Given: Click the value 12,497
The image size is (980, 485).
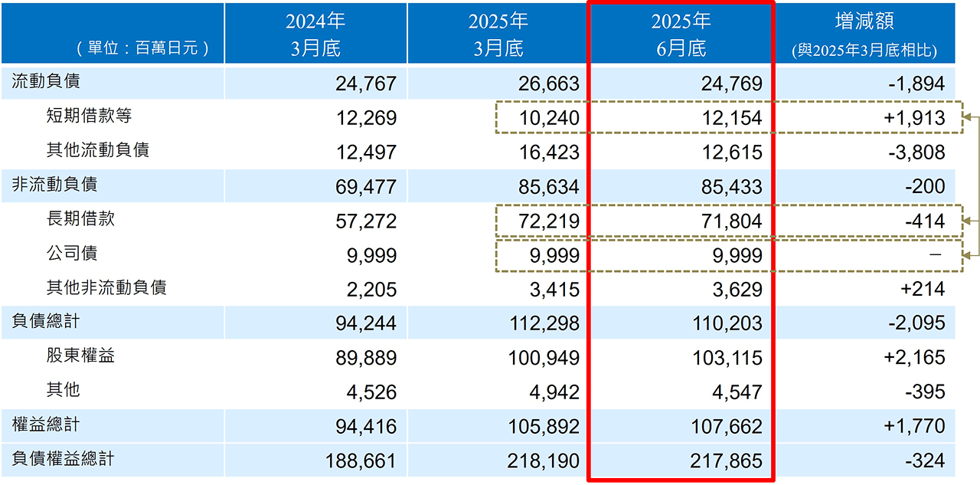Looking at the screenshot, I should click(x=366, y=152).
